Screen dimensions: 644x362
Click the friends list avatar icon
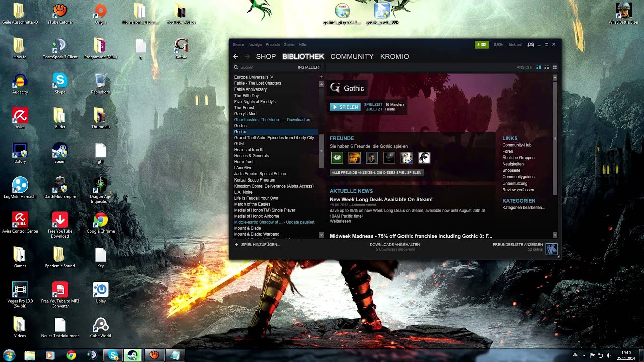click(x=551, y=249)
